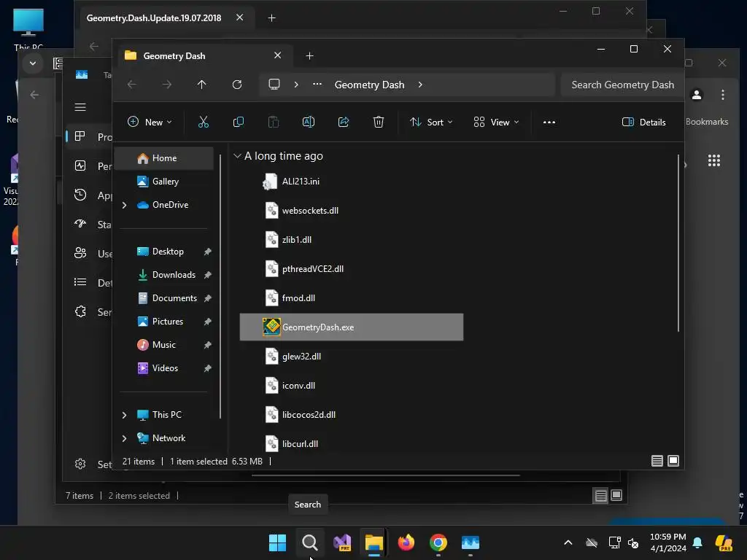
Task: Select glew32.dll file
Action: coord(351,356)
